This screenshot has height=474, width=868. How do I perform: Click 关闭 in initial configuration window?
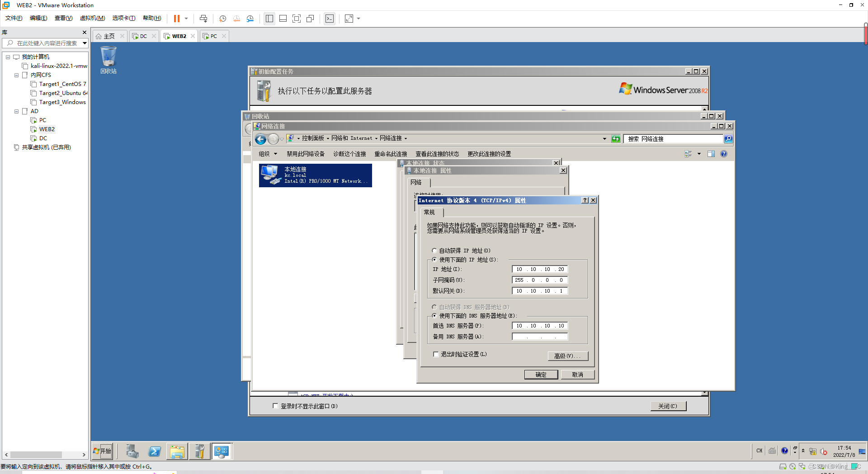(668, 406)
